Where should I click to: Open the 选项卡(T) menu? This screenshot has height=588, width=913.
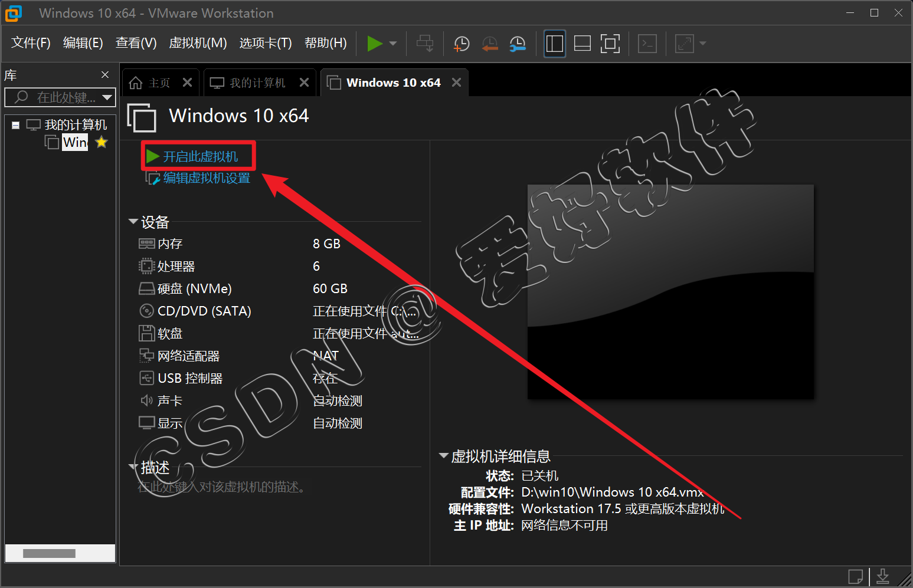pyautogui.click(x=266, y=43)
